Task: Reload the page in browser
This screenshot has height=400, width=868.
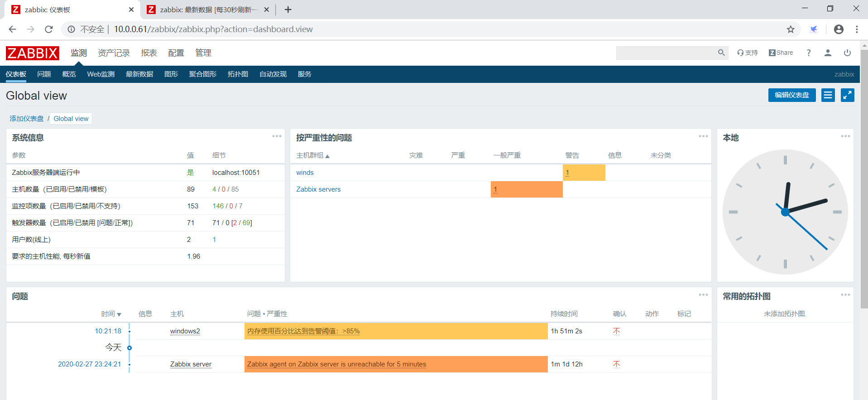Action: click(x=49, y=29)
